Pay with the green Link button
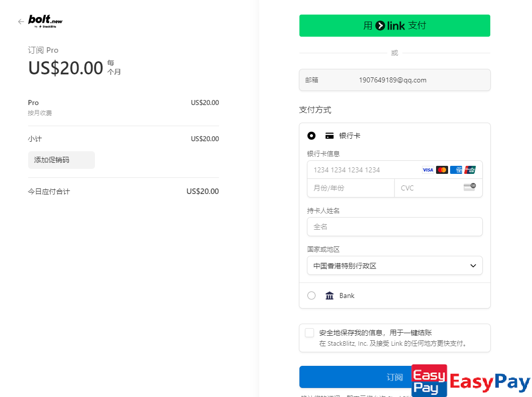 click(394, 26)
